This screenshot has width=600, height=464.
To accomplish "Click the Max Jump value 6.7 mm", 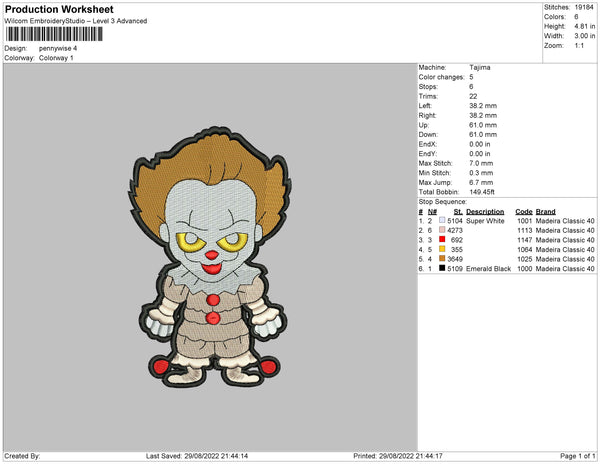I will pyautogui.click(x=481, y=182).
